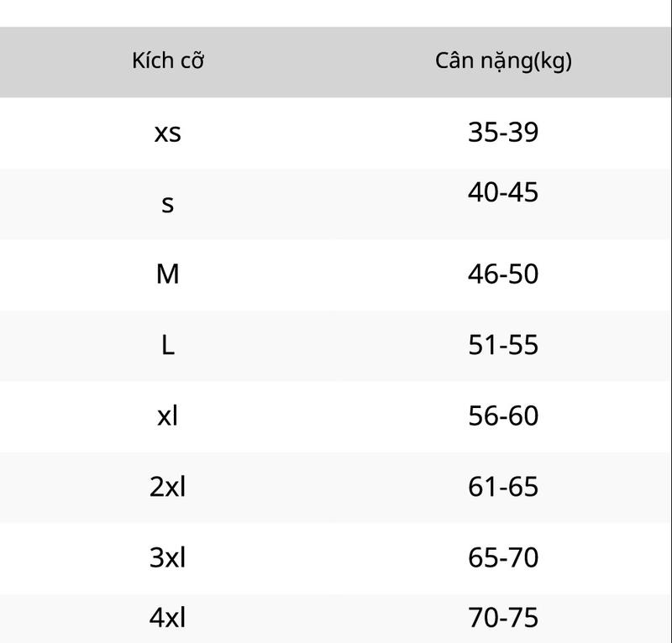Select the M size cell
Viewport: 672px width, 643px height.
point(167,274)
